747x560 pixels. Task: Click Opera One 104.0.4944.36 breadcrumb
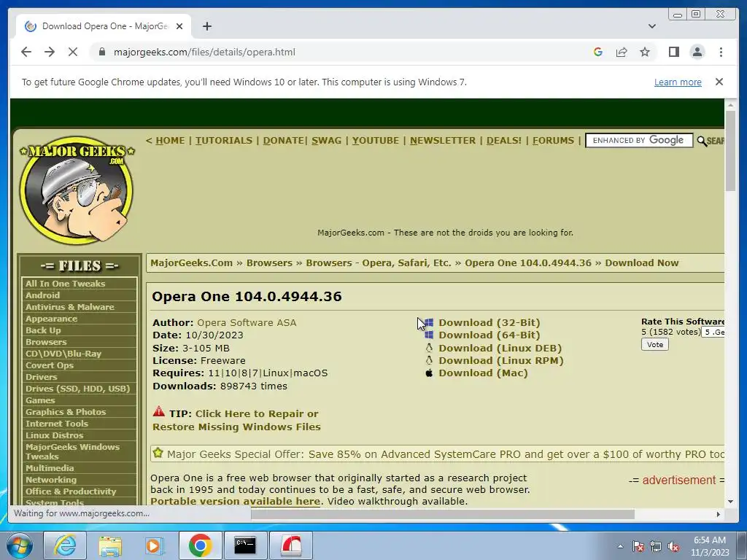tap(528, 262)
